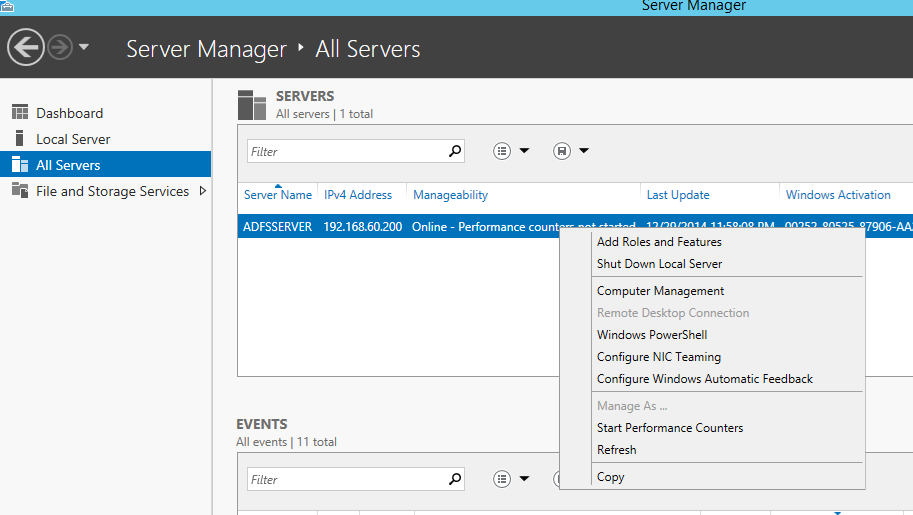The height and width of the screenshot is (515, 913).
Task: Click the Manage As ... menu entry
Action: click(632, 406)
